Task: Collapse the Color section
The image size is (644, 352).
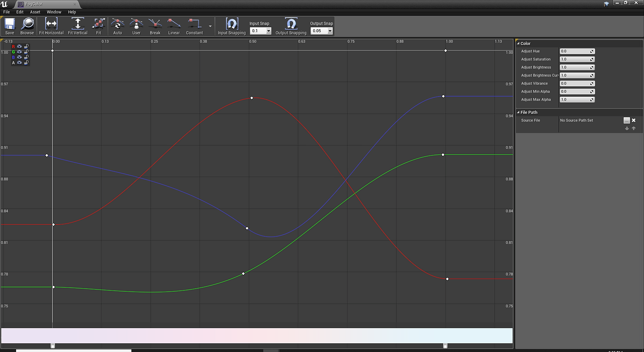Action: pyautogui.click(x=518, y=44)
